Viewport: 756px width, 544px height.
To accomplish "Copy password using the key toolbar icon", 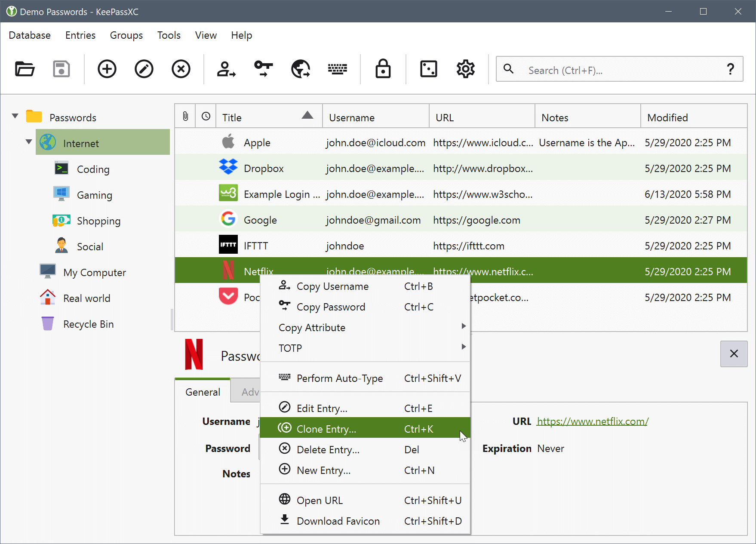I will [263, 69].
